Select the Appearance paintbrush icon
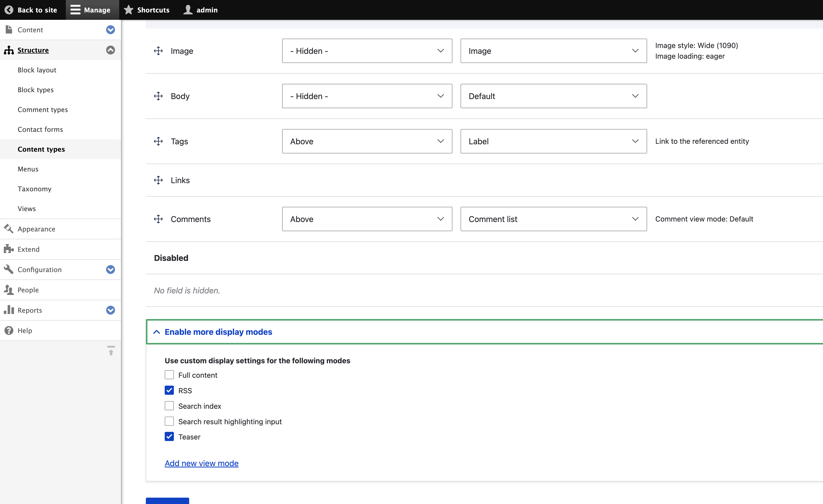The image size is (823, 504). point(9,229)
